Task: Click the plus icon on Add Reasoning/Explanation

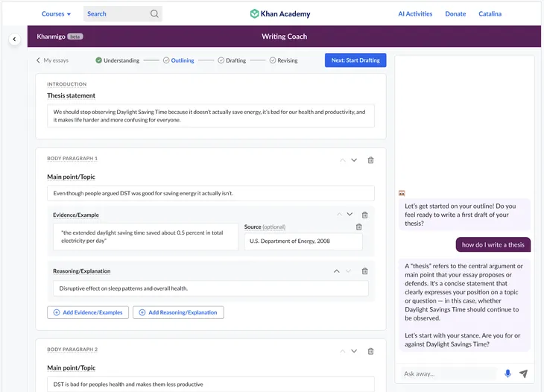Action: pyautogui.click(x=142, y=312)
